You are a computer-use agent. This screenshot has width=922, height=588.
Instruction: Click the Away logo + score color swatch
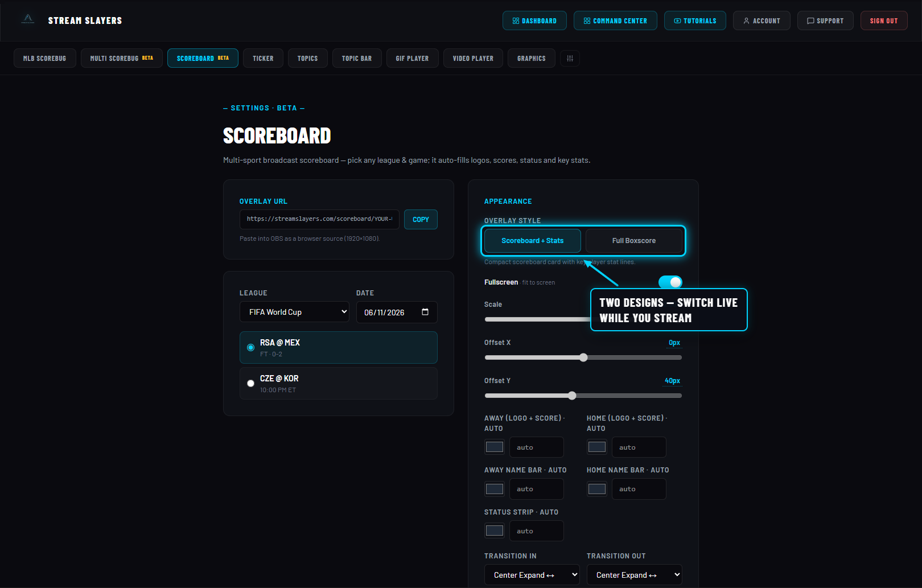494,447
